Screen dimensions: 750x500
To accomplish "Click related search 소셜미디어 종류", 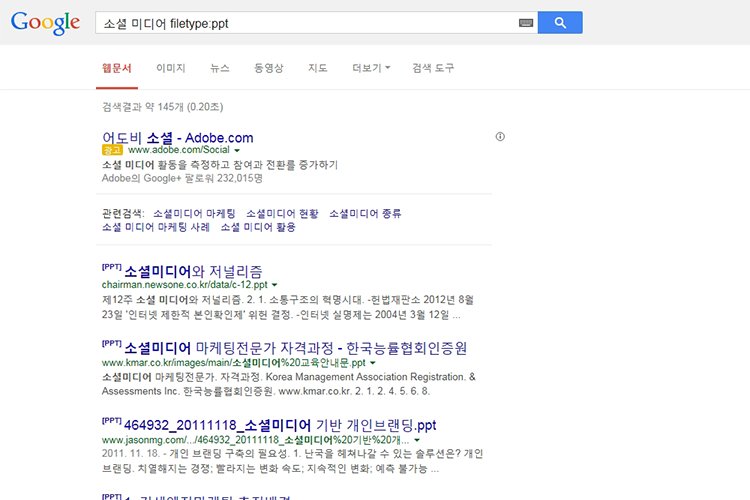I will [x=365, y=213].
